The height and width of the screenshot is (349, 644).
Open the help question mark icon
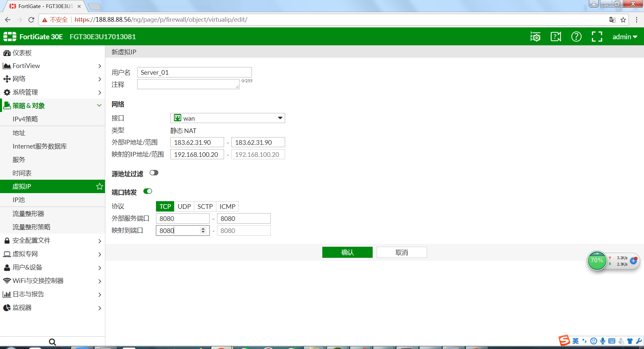tap(576, 37)
